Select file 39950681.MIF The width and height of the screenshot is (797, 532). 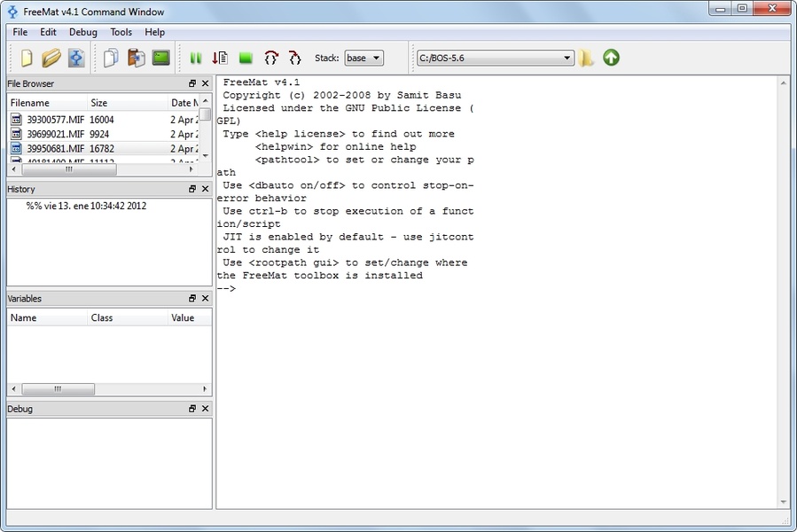(55, 148)
